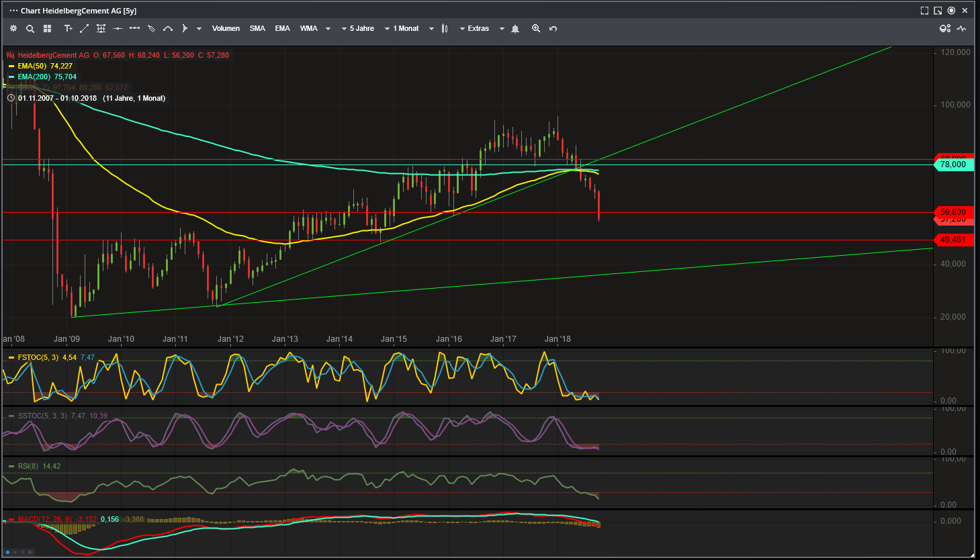
Task: Toggle the Volumen display
Action: [x=226, y=28]
